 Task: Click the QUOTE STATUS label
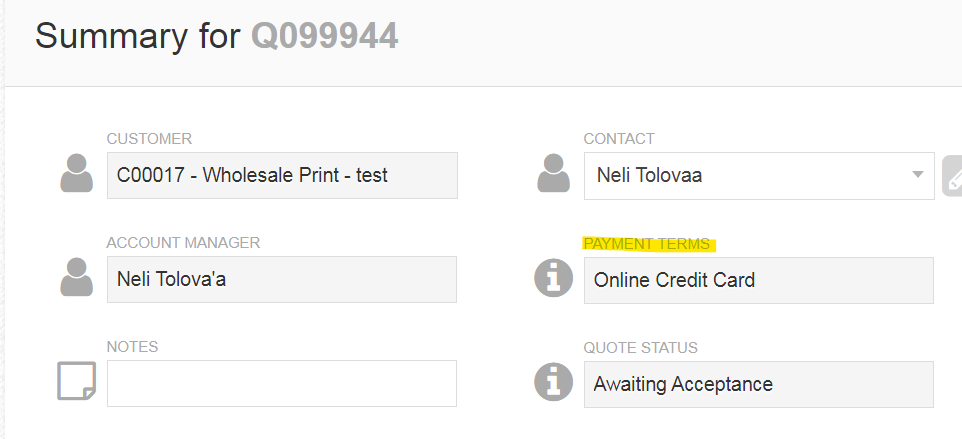pyautogui.click(x=640, y=347)
